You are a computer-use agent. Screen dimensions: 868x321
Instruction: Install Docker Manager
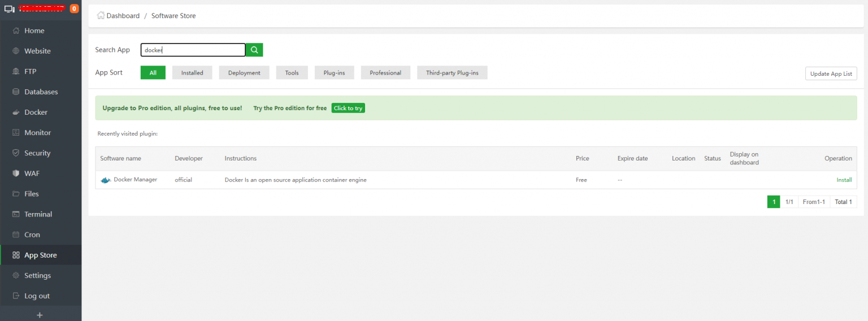844,180
